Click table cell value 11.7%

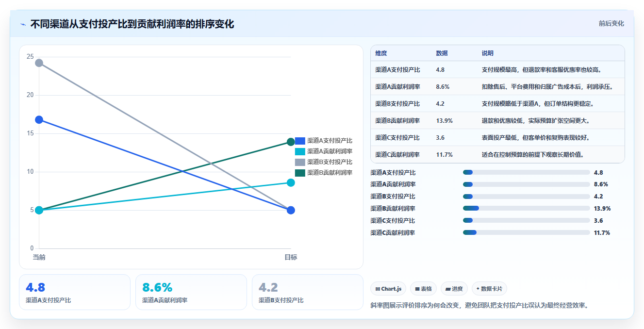point(444,155)
